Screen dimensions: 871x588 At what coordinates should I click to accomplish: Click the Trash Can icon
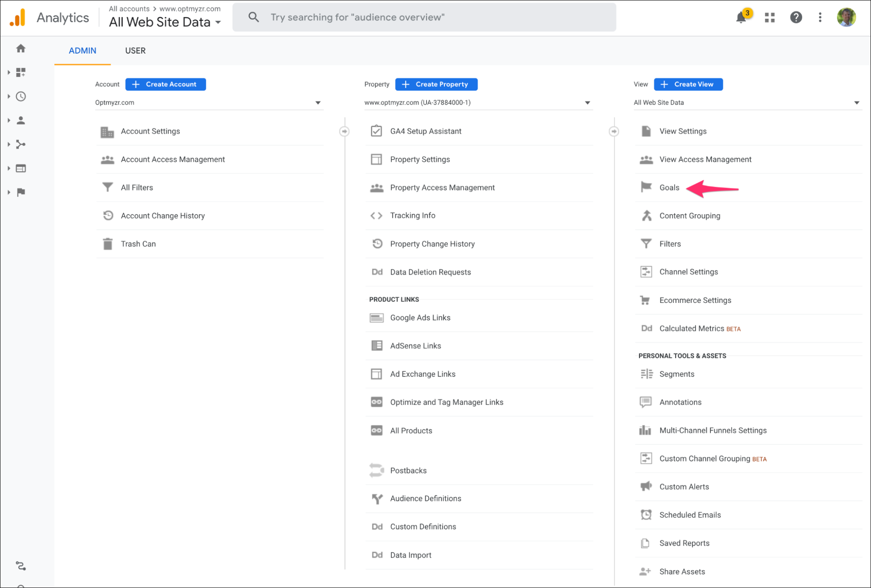(108, 244)
